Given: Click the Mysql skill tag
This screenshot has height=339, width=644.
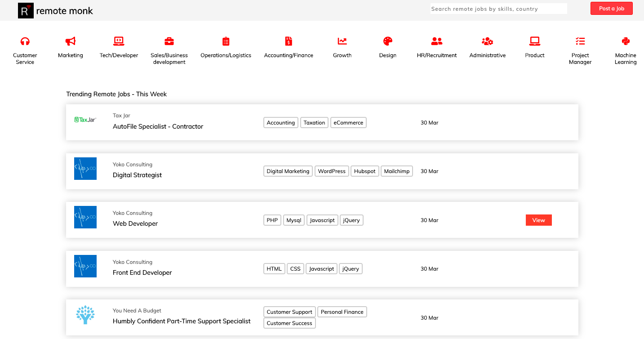Looking at the screenshot, I should coord(294,220).
